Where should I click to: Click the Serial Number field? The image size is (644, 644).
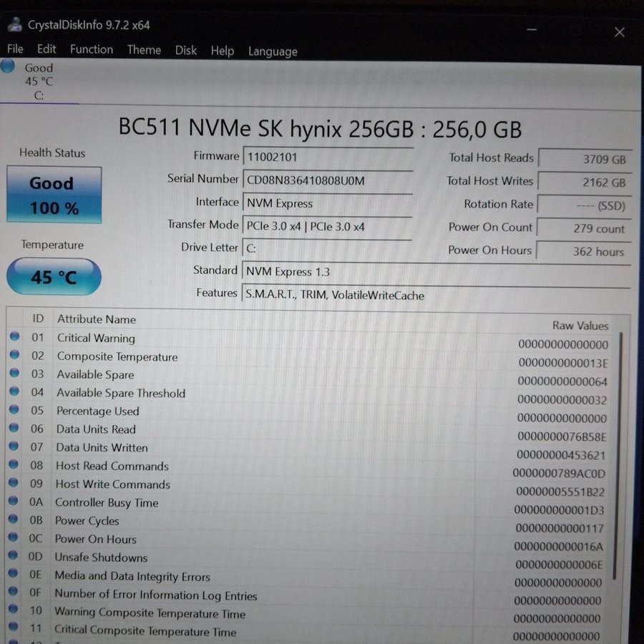click(328, 180)
